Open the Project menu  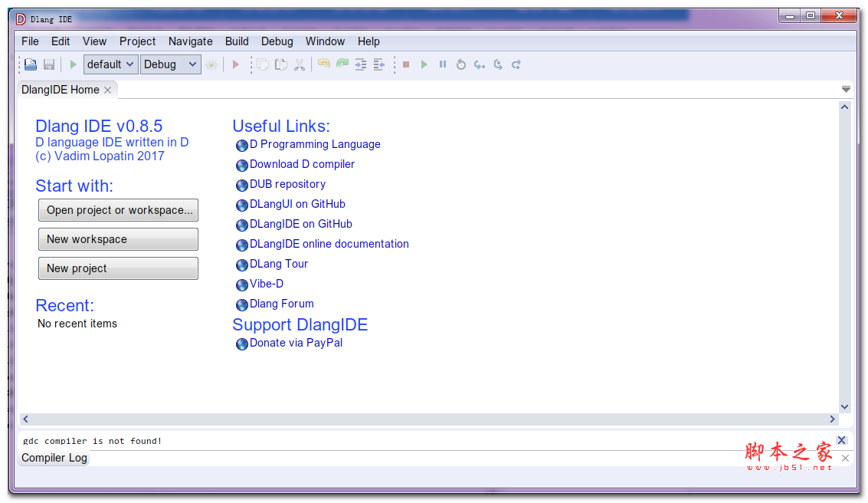pyautogui.click(x=137, y=41)
